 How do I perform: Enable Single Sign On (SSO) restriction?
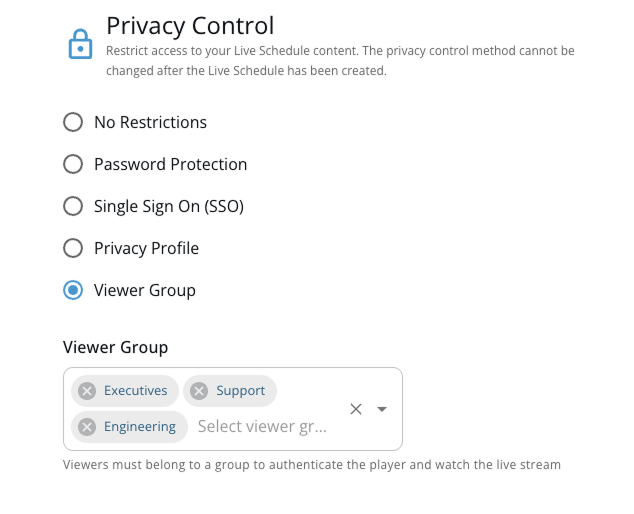(73, 206)
